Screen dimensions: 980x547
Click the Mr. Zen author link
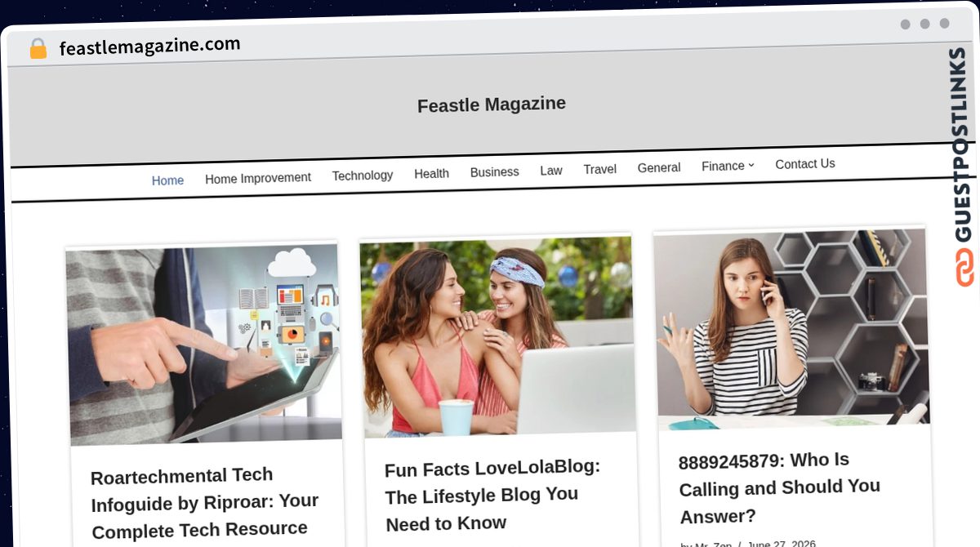713,545
